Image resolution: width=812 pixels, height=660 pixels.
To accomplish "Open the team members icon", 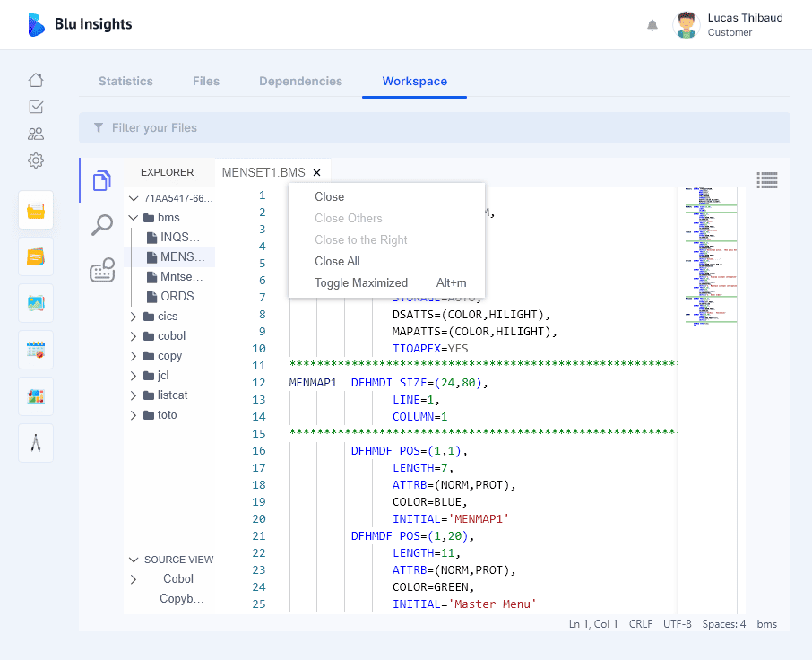I will pos(36,134).
